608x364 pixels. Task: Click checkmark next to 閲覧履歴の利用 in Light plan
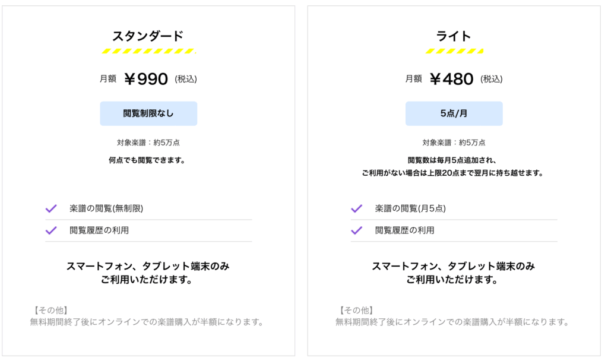(x=357, y=230)
